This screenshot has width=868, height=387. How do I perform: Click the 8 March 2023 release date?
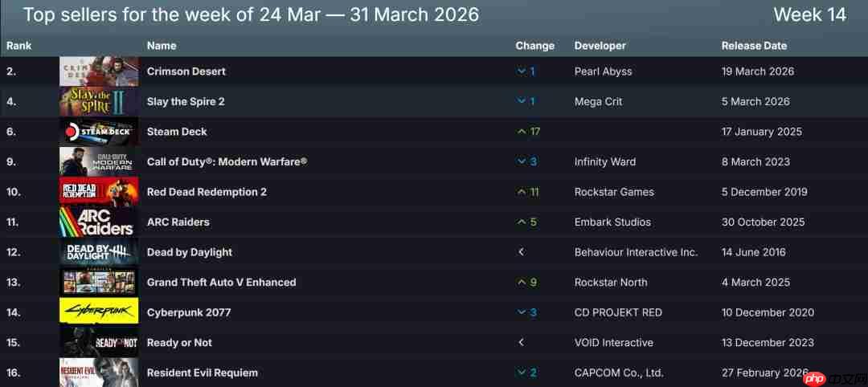click(755, 162)
